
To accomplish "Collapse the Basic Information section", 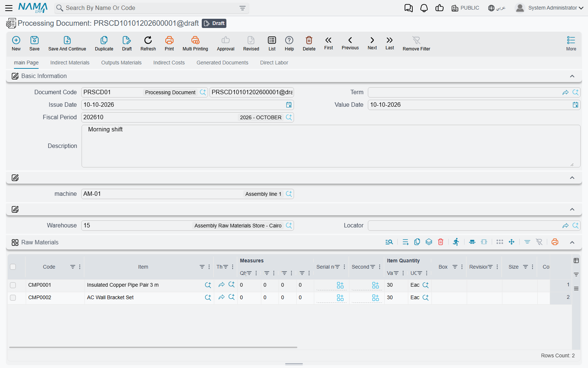I will [x=572, y=76].
